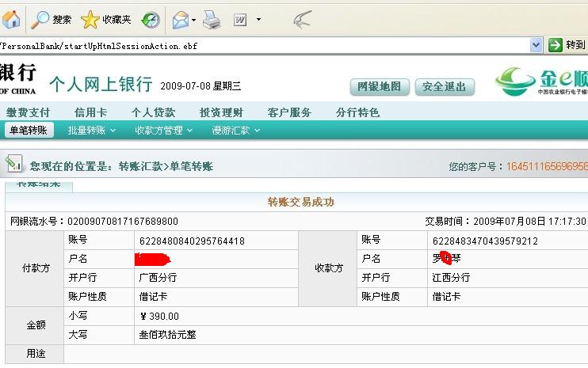Click the 网银地图 button

pyautogui.click(x=379, y=86)
